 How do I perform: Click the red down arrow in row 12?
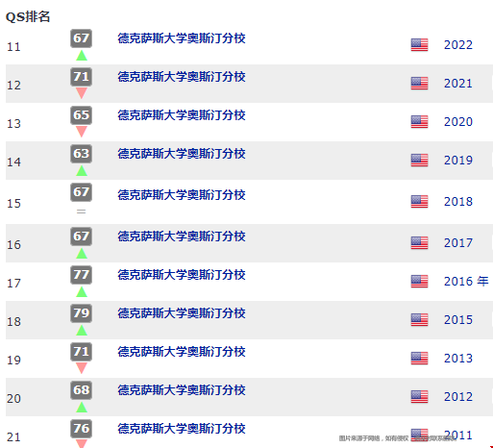tap(82, 93)
